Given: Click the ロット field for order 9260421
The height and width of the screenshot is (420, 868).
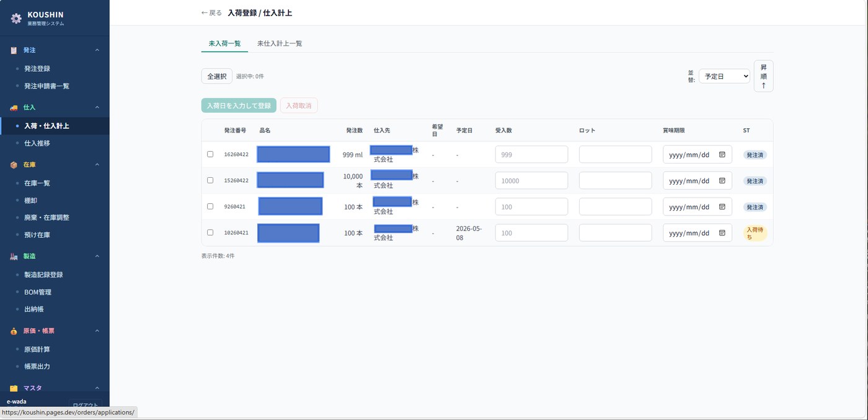Looking at the screenshot, I should pyautogui.click(x=615, y=206).
